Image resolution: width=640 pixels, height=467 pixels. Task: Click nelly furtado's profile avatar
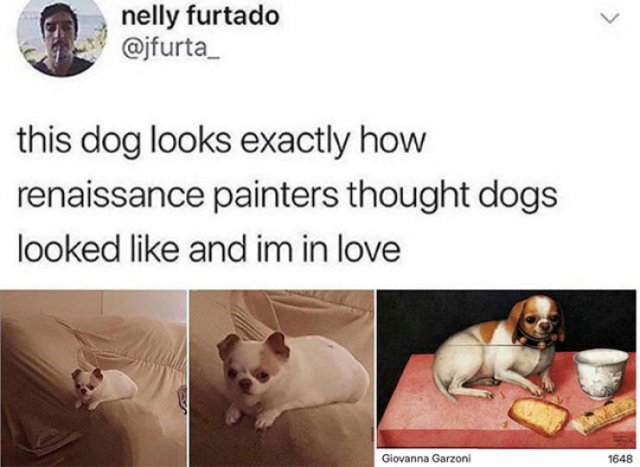click(x=61, y=38)
